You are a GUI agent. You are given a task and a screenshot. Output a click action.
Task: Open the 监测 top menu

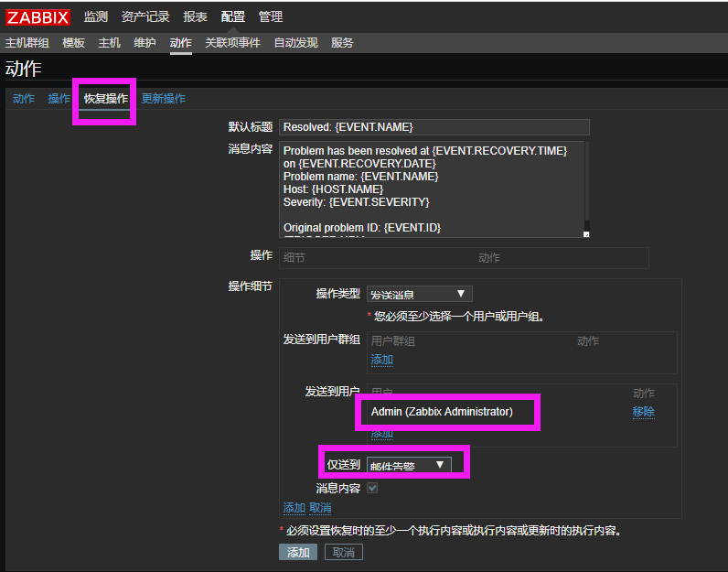coord(96,16)
